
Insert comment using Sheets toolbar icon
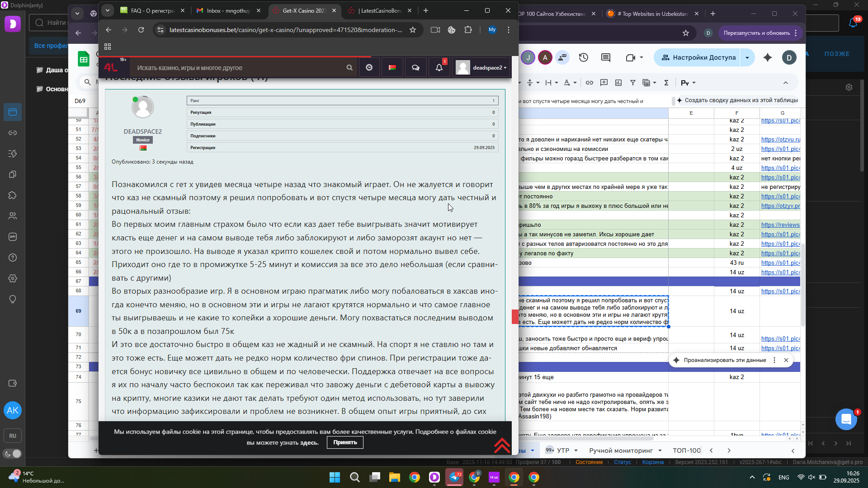point(604,83)
